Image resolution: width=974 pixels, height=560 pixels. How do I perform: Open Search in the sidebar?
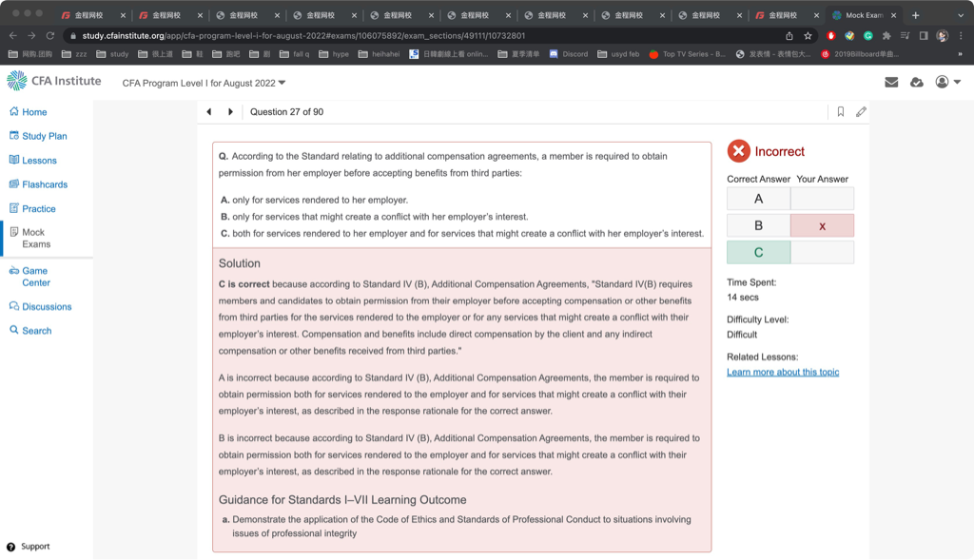[x=30, y=331]
